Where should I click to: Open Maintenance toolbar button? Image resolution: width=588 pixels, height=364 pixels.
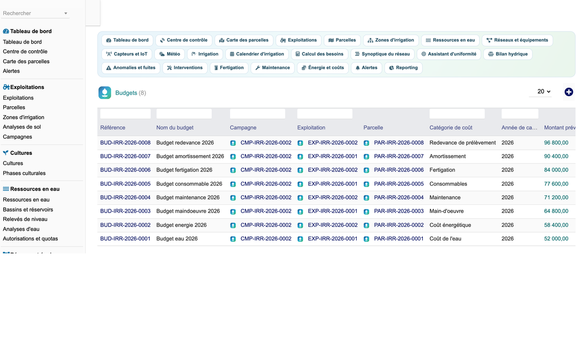point(272,68)
